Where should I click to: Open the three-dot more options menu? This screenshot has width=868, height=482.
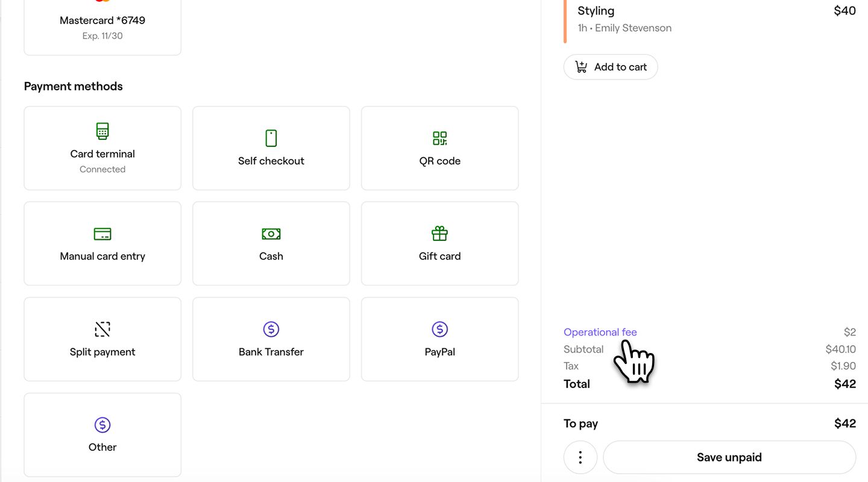pos(580,457)
